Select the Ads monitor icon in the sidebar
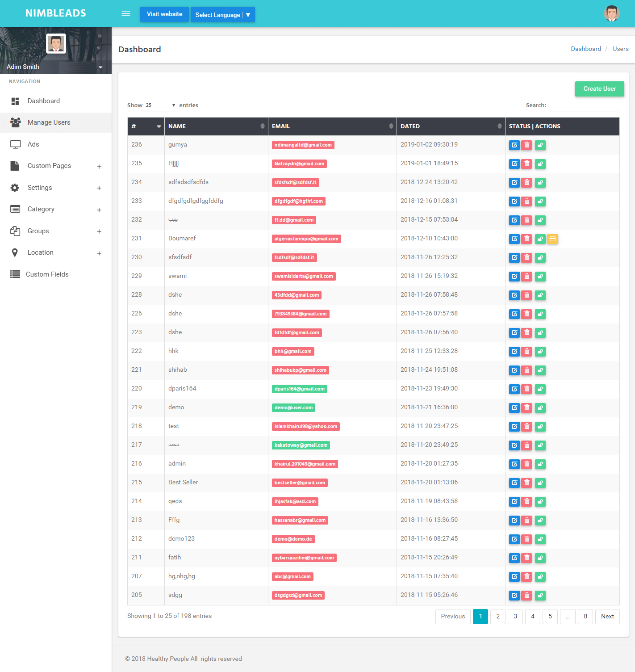Viewport: 635px width, 672px height. point(16,144)
